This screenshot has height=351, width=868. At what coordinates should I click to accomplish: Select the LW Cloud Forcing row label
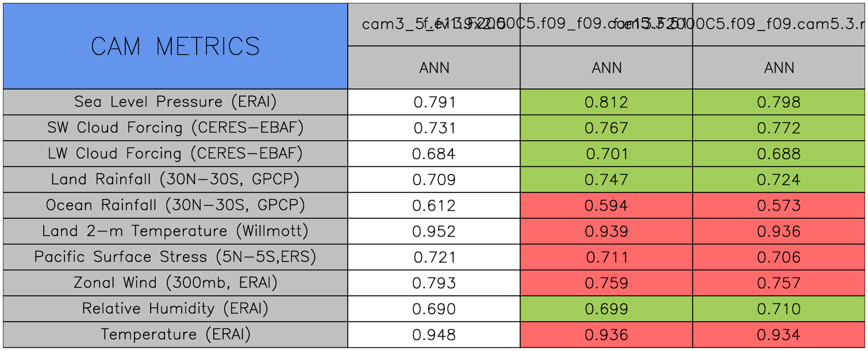coord(175,154)
